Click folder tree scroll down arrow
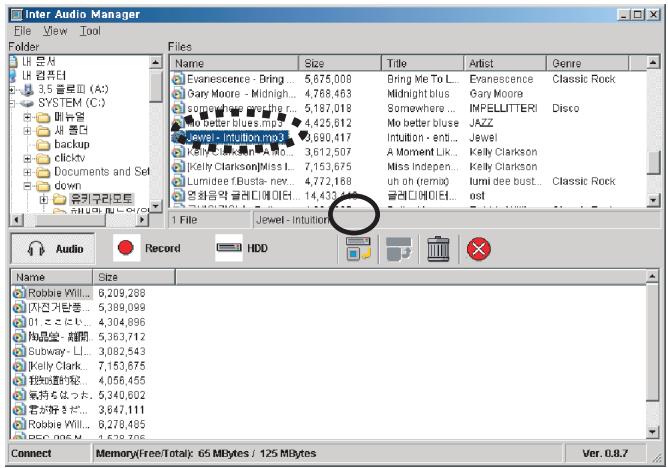The width and height of the screenshot is (668, 468). [x=156, y=206]
